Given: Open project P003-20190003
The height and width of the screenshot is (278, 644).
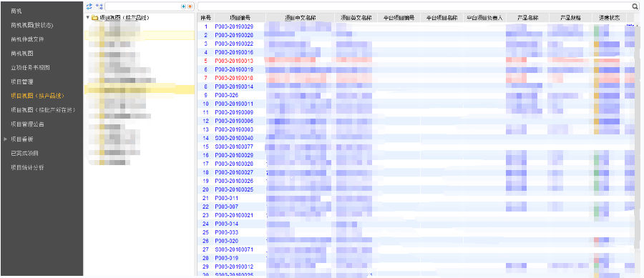Looking at the screenshot, I should (234, 129).
